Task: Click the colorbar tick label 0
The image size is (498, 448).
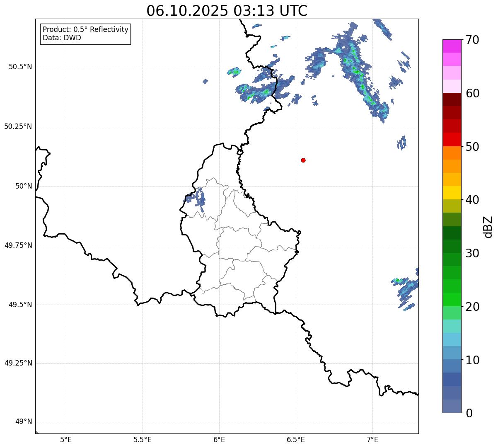Action: (x=469, y=413)
